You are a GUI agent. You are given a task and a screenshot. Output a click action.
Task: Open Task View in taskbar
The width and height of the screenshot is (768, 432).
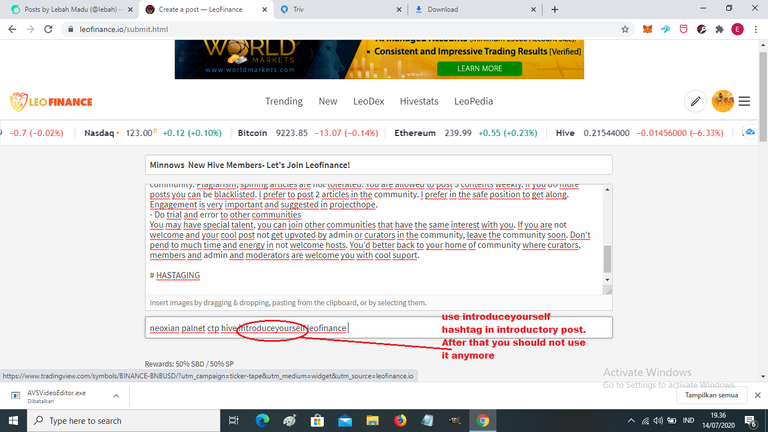pyautogui.click(x=234, y=421)
